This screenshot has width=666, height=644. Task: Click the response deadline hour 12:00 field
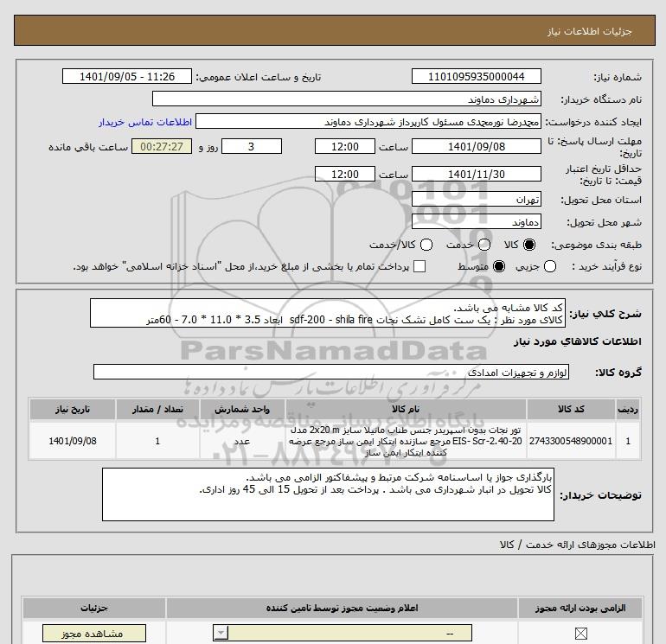(x=345, y=146)
